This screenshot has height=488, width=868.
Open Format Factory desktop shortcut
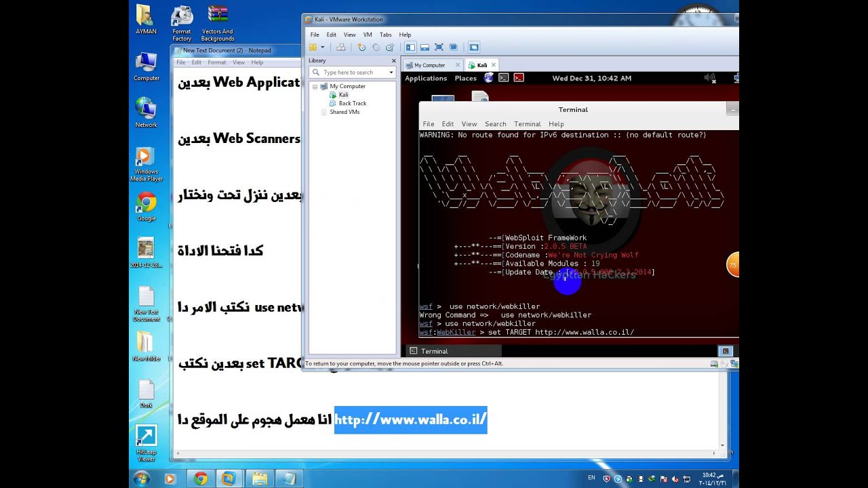point(182,24)
